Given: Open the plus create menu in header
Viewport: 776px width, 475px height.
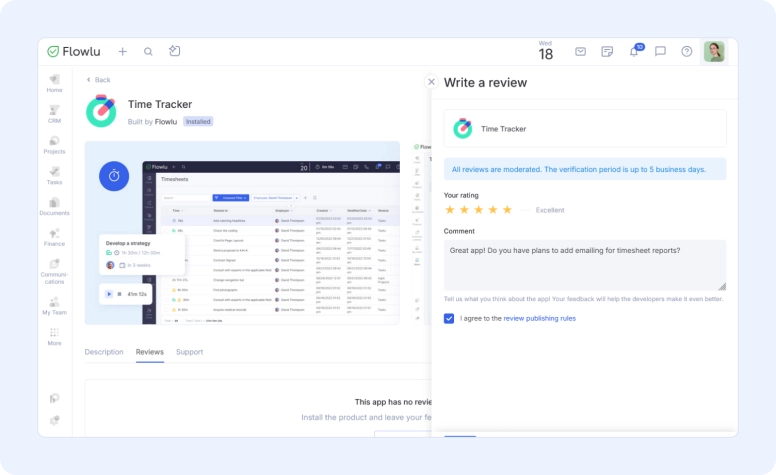Looking at the screenshot, I should (x=123, y=51).
